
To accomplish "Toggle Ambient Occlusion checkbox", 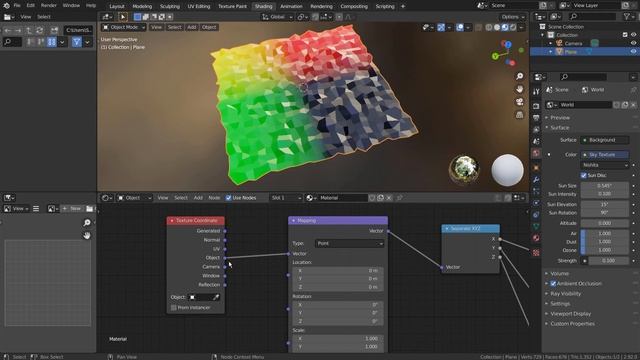I will 553,283.
